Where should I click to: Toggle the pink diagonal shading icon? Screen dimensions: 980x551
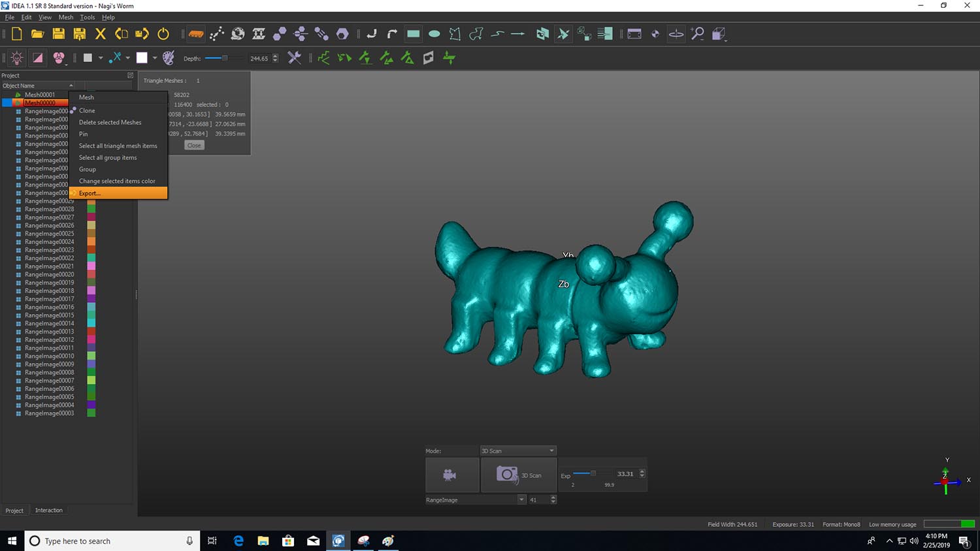point(38,58)
